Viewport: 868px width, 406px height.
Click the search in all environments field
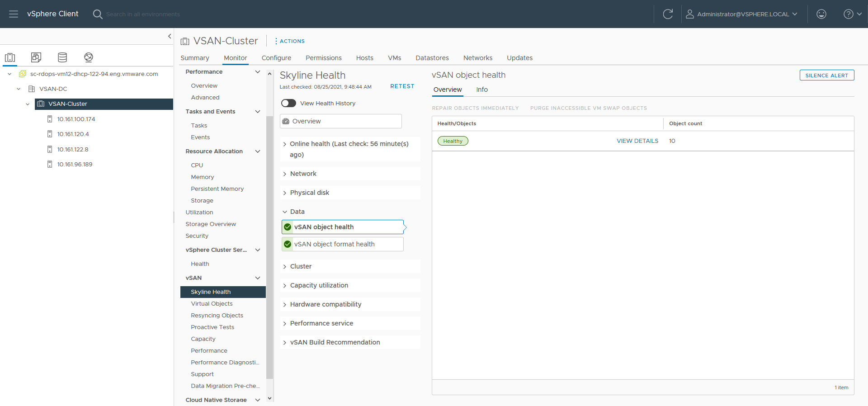pos(143,14)
